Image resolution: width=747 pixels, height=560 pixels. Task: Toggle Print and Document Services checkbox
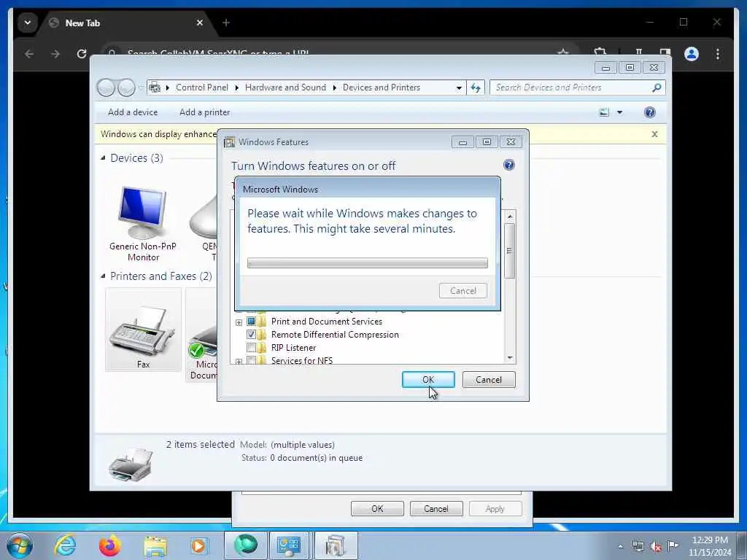tap(251, 322)
